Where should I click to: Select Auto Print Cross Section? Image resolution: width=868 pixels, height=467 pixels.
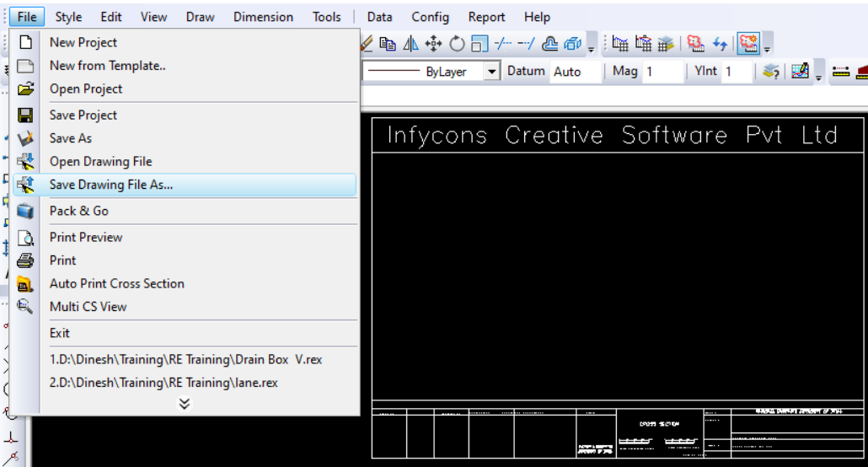tap(116, 283)
